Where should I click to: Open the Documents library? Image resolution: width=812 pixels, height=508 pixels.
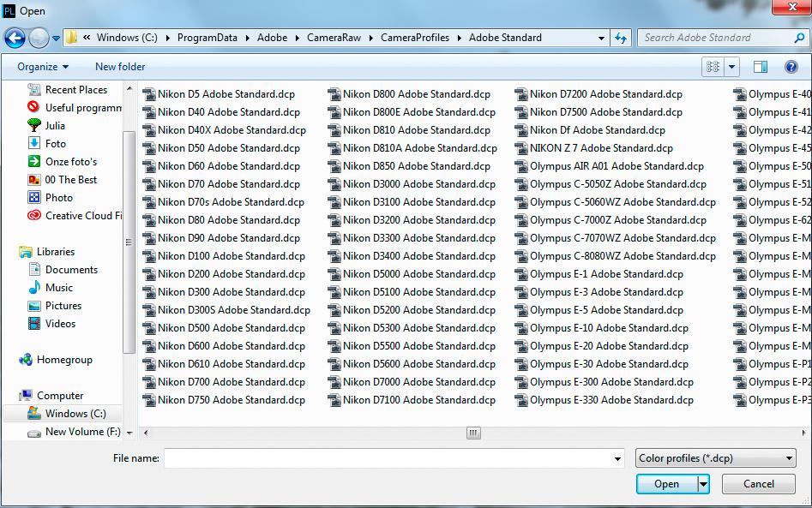[x=63, y=270]
